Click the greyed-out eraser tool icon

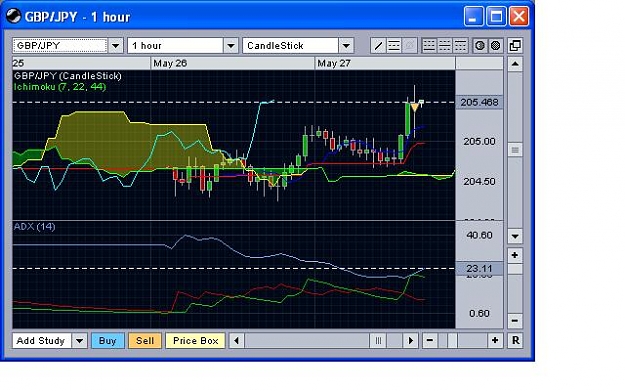[x=410, y=46]
